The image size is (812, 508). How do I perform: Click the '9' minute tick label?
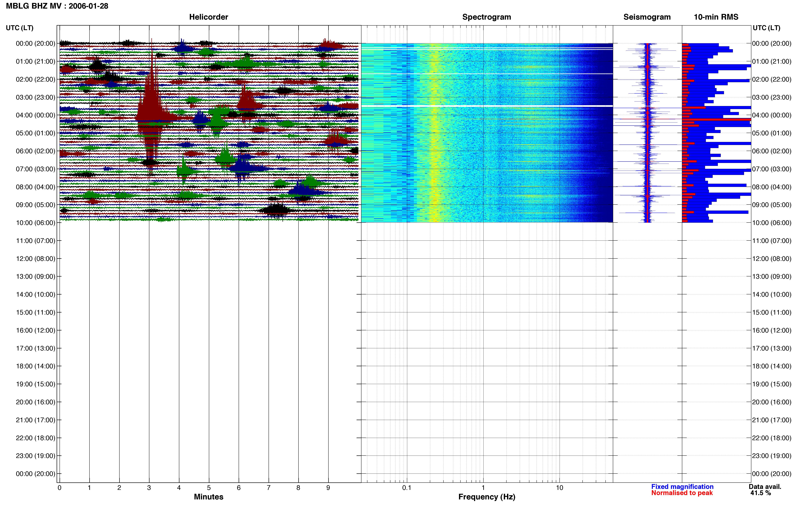(328, 488)
